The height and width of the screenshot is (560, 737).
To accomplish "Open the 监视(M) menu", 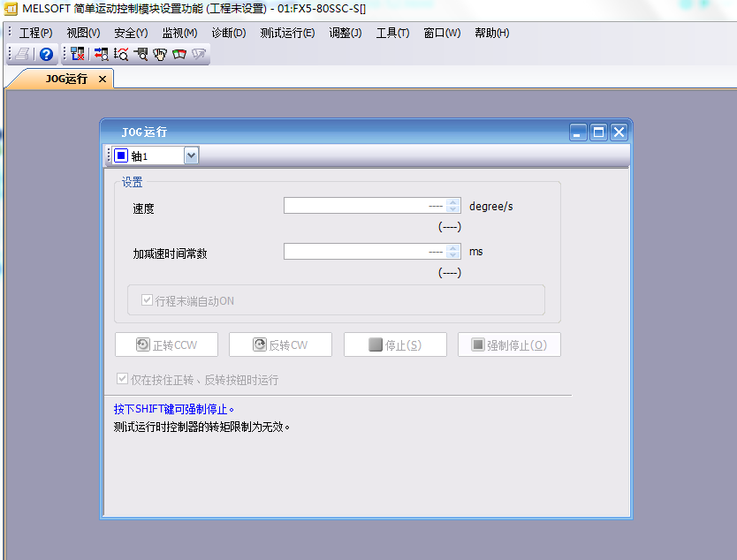I will tap(179, 33).
